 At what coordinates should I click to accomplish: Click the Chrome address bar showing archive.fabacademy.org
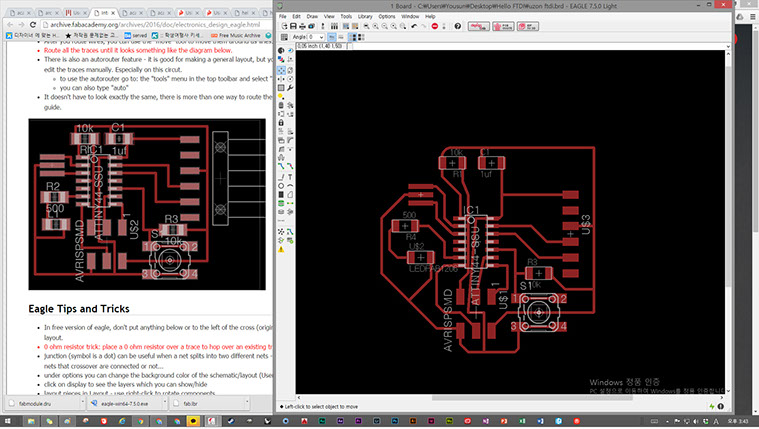155,24
